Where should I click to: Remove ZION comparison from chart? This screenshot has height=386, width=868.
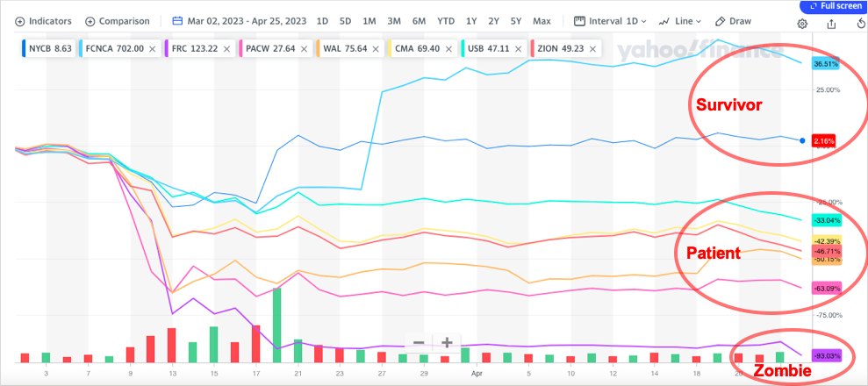click(593, 48)
